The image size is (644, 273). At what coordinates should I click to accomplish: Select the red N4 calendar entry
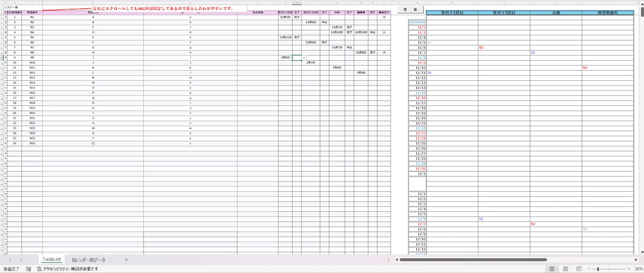point(608,67)
